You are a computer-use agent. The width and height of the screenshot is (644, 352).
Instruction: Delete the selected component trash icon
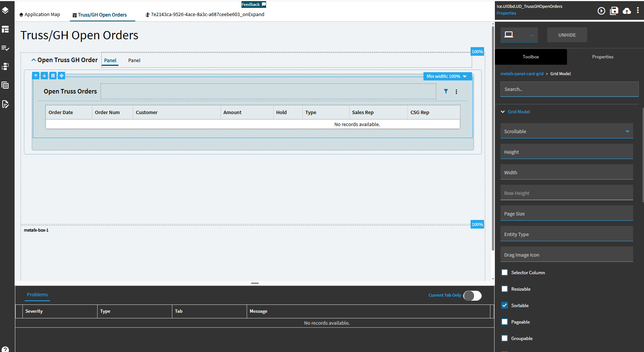[x=53, y=76]
